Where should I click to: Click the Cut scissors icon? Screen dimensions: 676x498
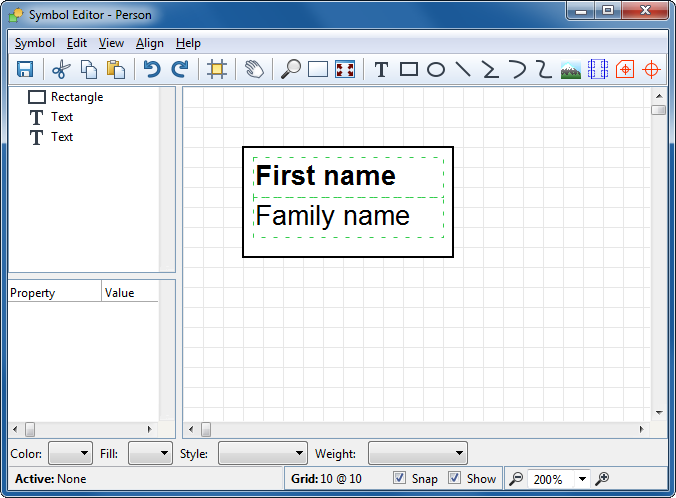[x=61, y=69]
